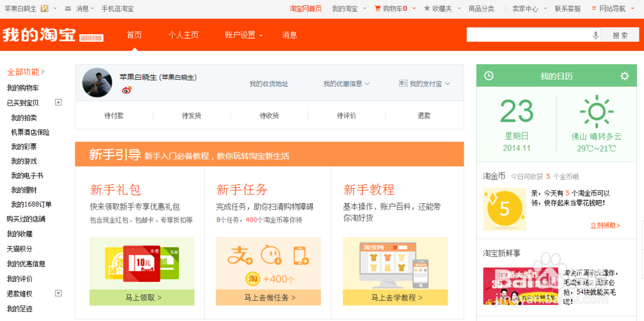Open 我的购物车 in the sidebar
The image size is (644, 321).
point(23,88)
